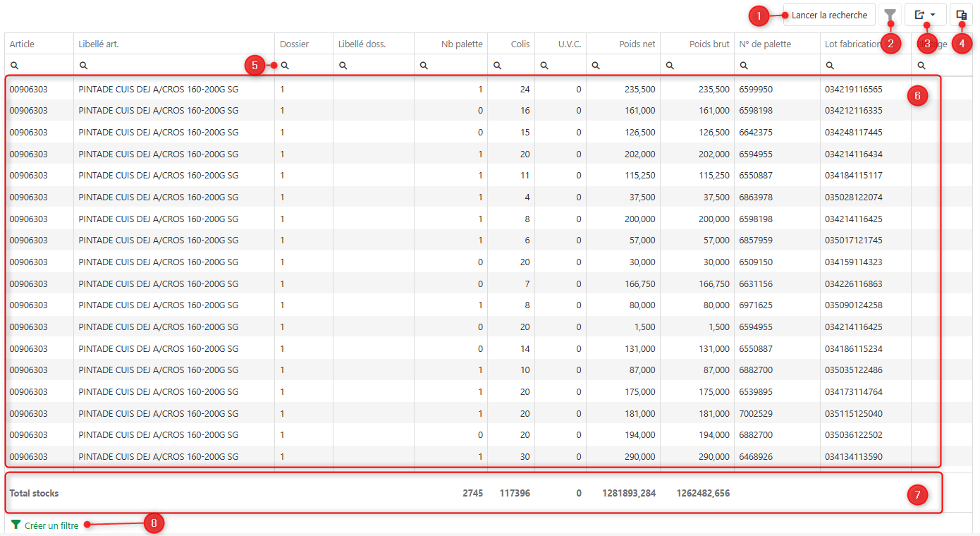Click the Article column search icon
This screenshot has width=980, height=536.
(x=14, y=66)
